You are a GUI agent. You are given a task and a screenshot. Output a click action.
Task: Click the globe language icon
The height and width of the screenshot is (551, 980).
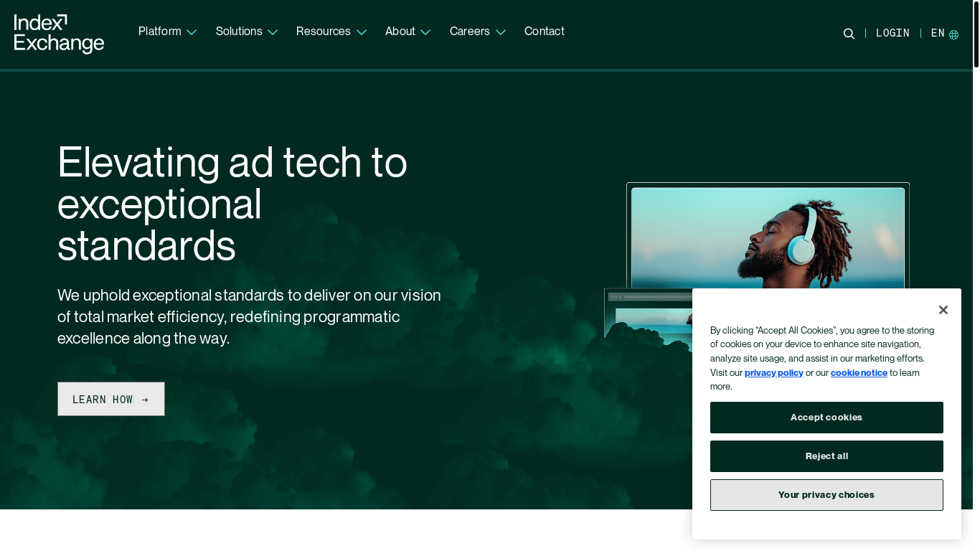pyautogui.click(x=953, y=34)
